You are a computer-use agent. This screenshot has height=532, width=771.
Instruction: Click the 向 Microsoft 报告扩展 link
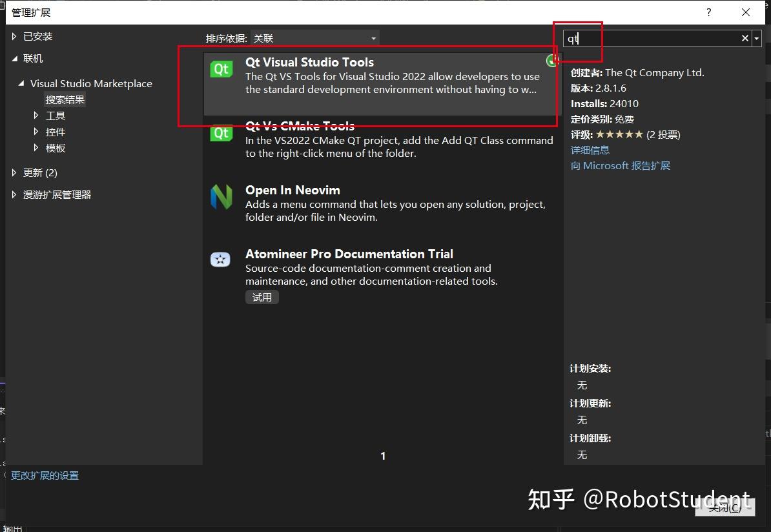click(620, 165)
